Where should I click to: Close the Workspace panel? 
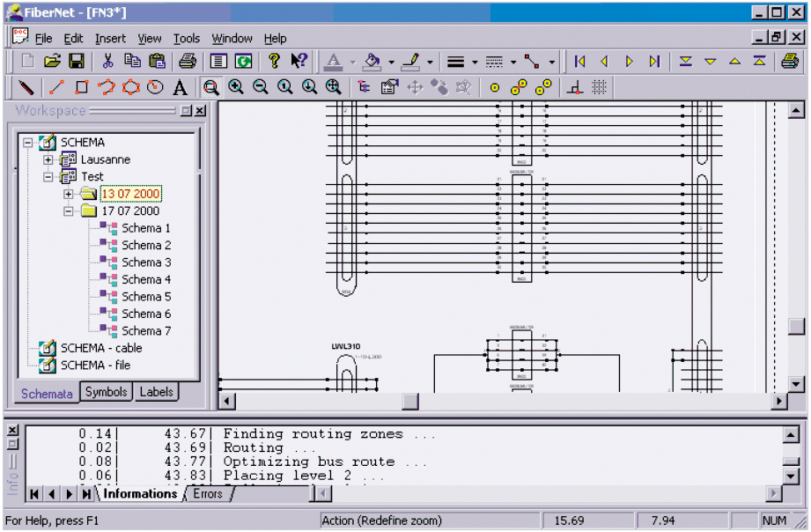200,111
